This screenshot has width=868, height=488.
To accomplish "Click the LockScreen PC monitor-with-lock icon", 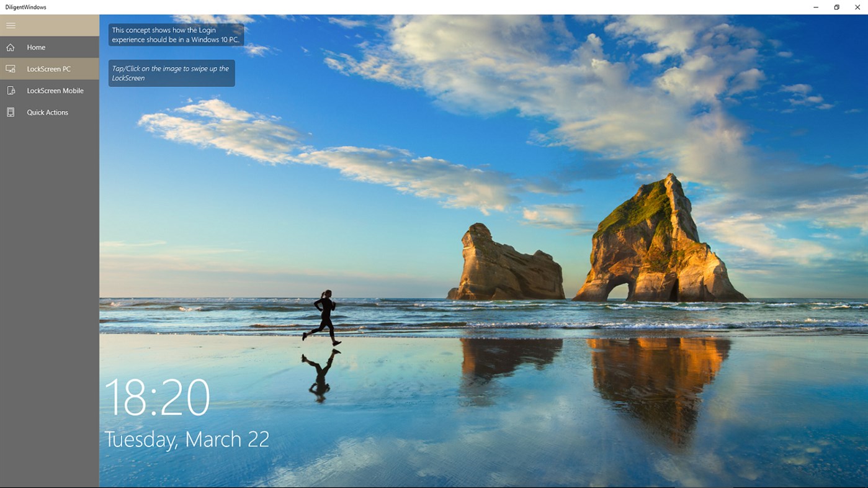I will click(11, 68).
